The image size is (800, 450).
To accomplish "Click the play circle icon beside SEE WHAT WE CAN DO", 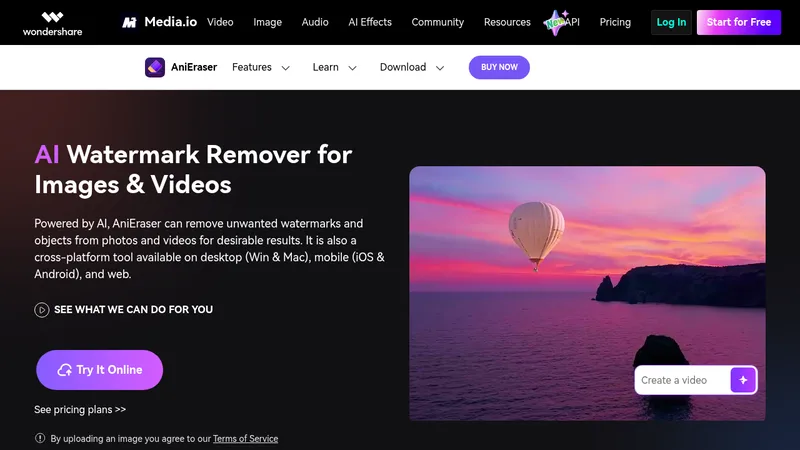I will click(x=42, y=310).
